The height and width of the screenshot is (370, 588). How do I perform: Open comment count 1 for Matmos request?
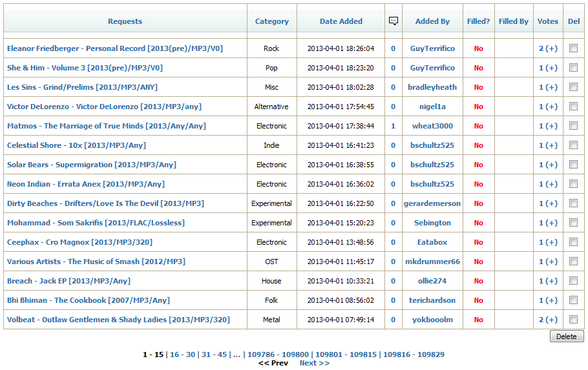click(x=393, y=126)
